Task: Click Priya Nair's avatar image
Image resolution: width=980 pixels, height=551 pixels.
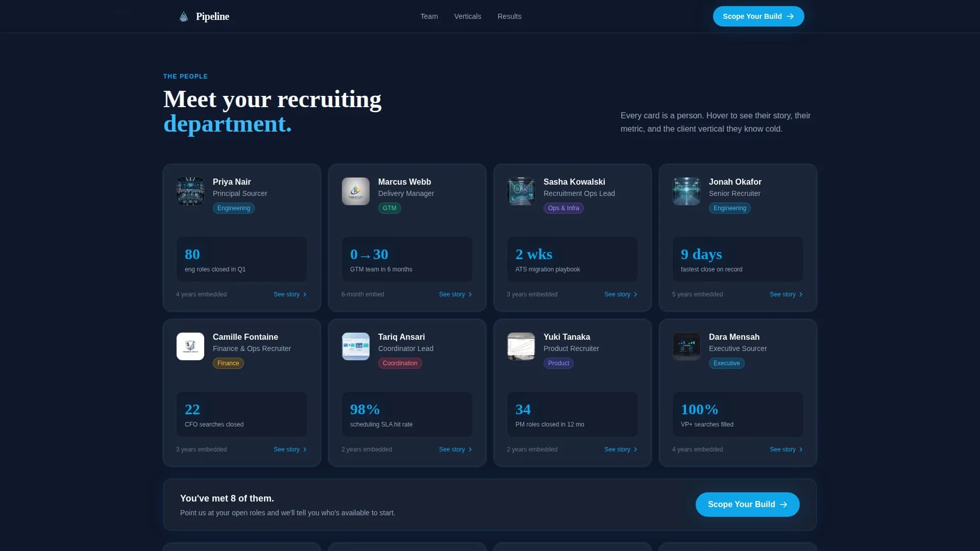Action: [190, 191]
